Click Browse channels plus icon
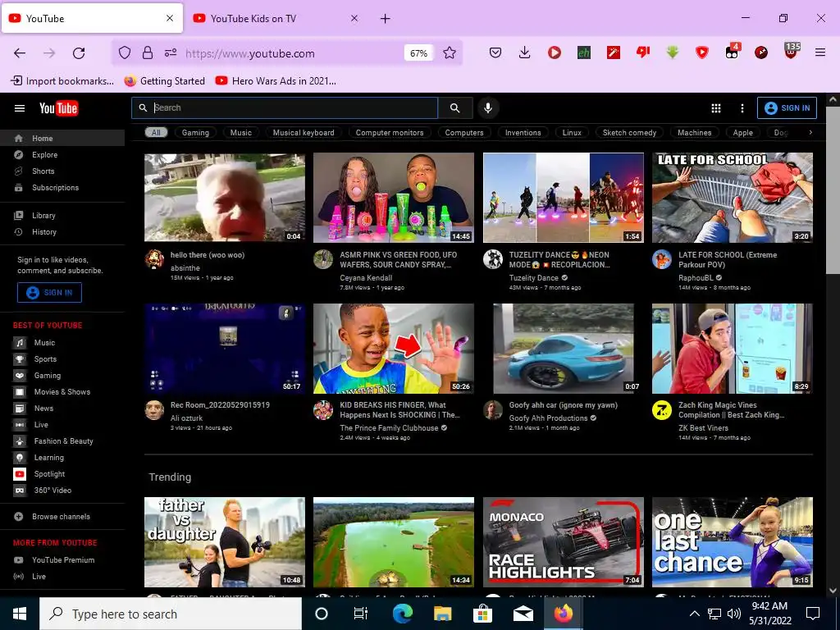Viewport: 840px width, 630px height. click(19, 517)
